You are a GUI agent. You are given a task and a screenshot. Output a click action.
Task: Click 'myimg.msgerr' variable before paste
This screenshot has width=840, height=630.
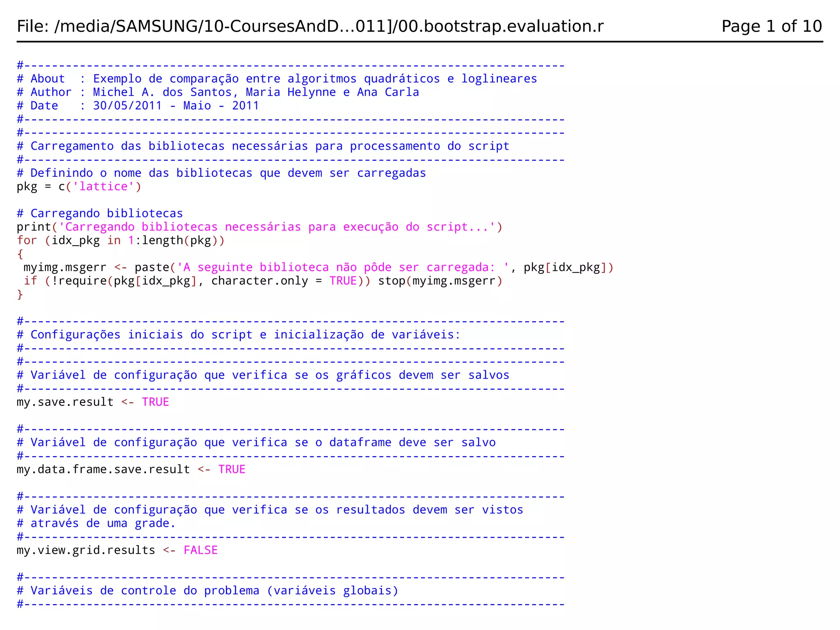(65, 267)
